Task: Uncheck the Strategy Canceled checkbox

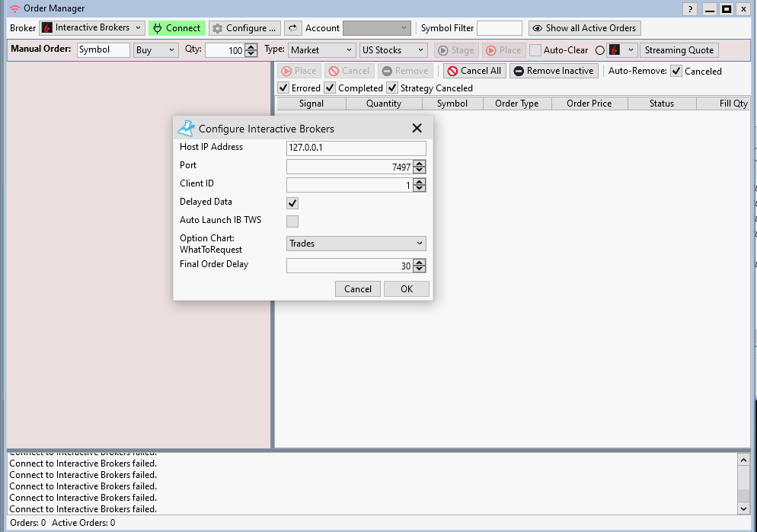Action: coord(392,88)
